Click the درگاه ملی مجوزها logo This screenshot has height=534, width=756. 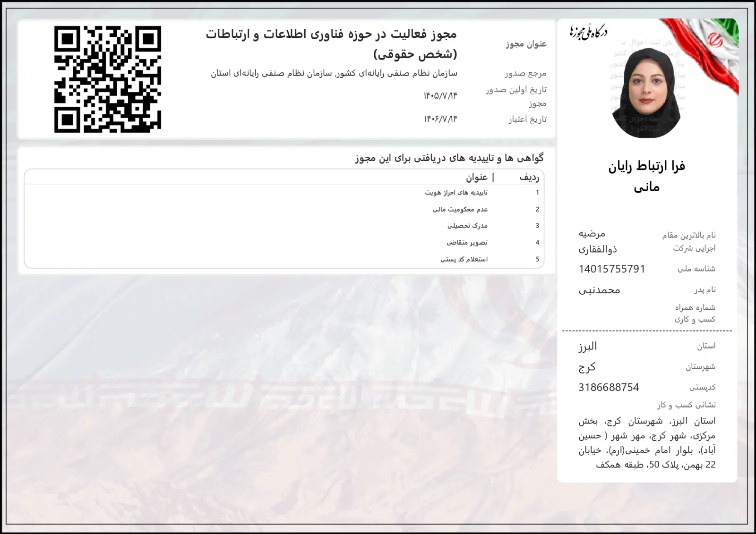click(588, 32)
